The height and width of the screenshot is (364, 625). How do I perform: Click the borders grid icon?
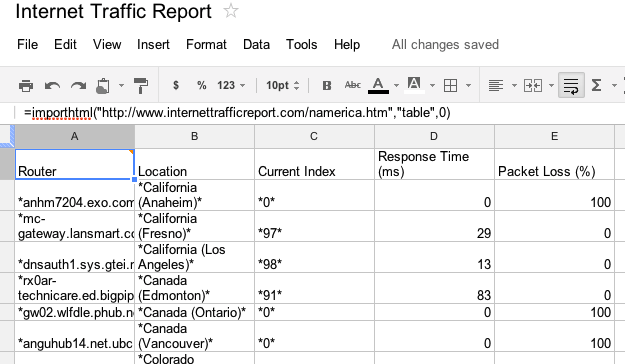tap(450, 85)
